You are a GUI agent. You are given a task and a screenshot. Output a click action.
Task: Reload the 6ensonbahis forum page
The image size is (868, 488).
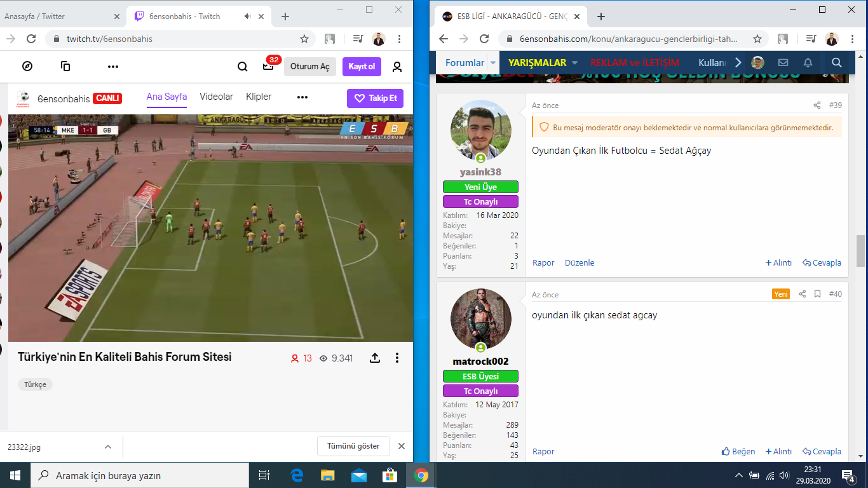tap(484, 39)
